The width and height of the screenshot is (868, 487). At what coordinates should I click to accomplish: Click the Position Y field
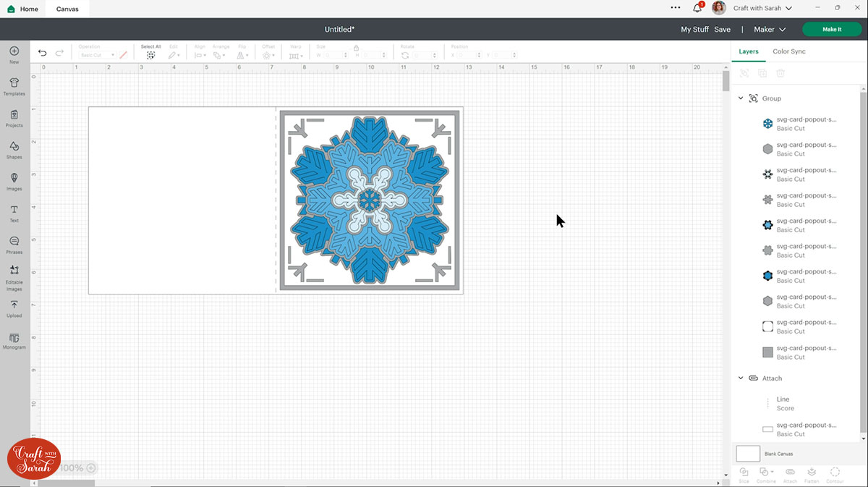click(x=504, y=55)
